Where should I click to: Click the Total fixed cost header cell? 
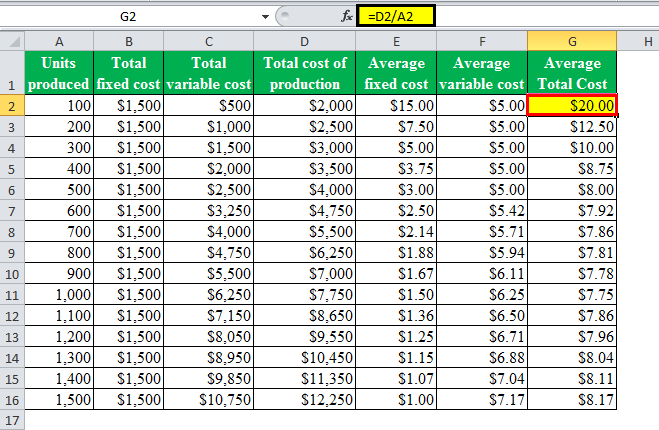129,73
